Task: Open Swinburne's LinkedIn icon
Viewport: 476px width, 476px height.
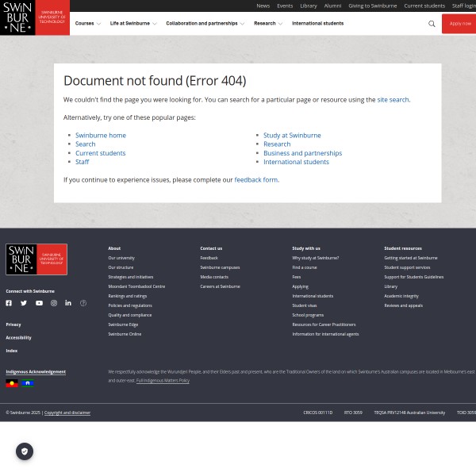Action: pos(68,303)
